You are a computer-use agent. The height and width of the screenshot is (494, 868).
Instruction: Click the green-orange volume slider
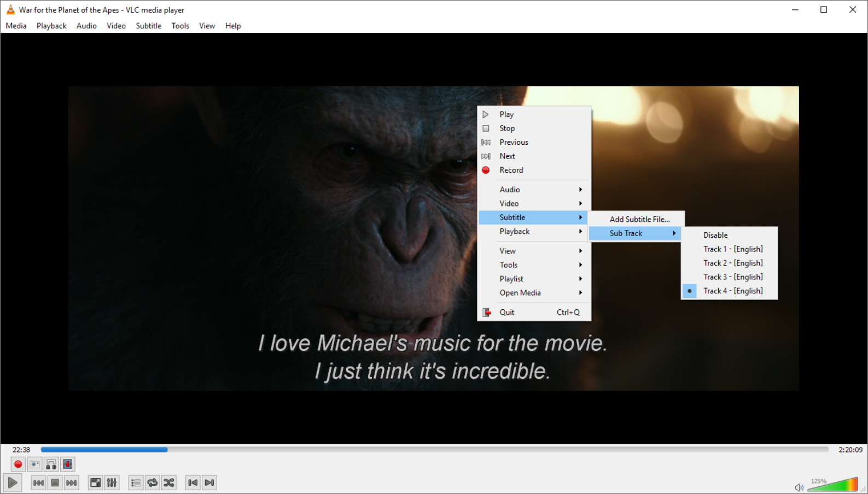click(832, 484)
